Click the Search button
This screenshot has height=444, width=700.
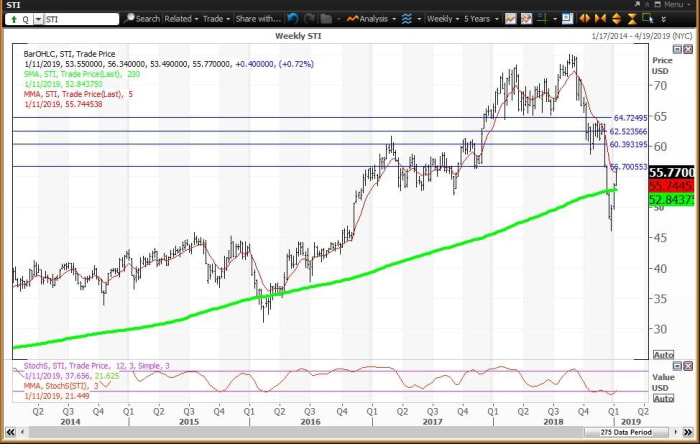coord(143,18)
